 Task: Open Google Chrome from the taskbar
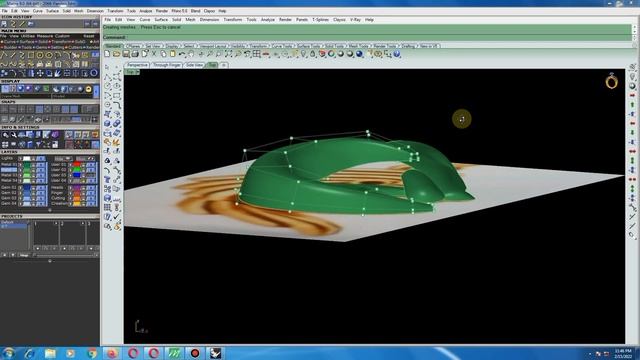tap(91, 353)
